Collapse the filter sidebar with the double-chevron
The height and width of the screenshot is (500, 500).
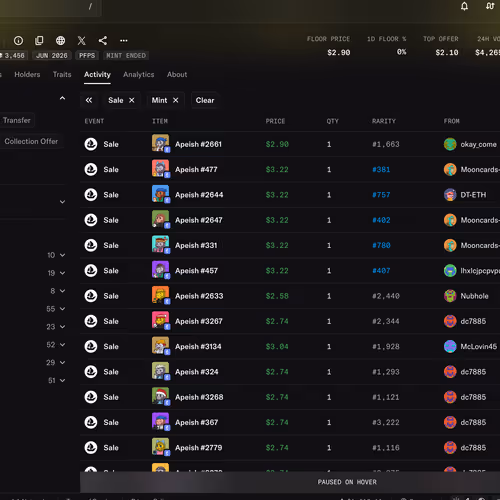tap(89, 100)
